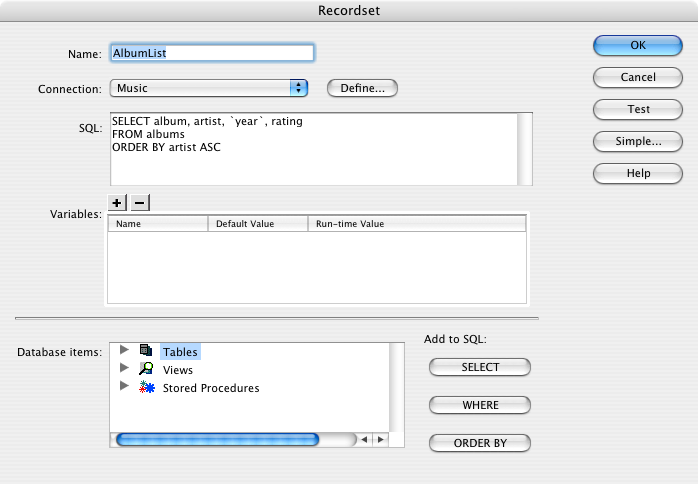Image resolution: width=698 pixels, height=484 pixels.
Task: Click the Stored Procedures icon
Action: point(146,388)
